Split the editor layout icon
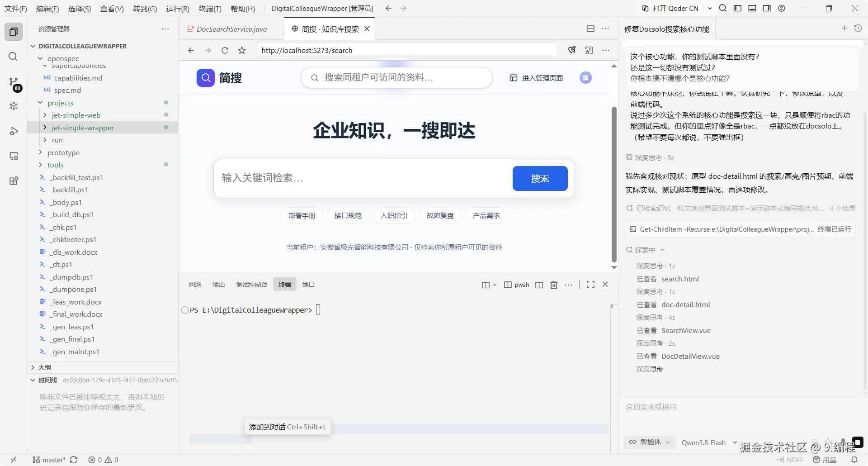Screen dimensions: 868x466 click(x=590, y=29)
